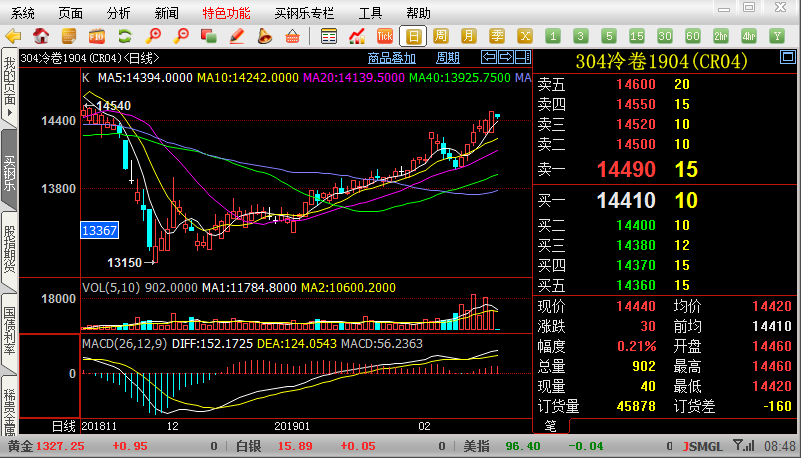
Task: Select the red pencil drawing tool
Action: tap(237, 36)
